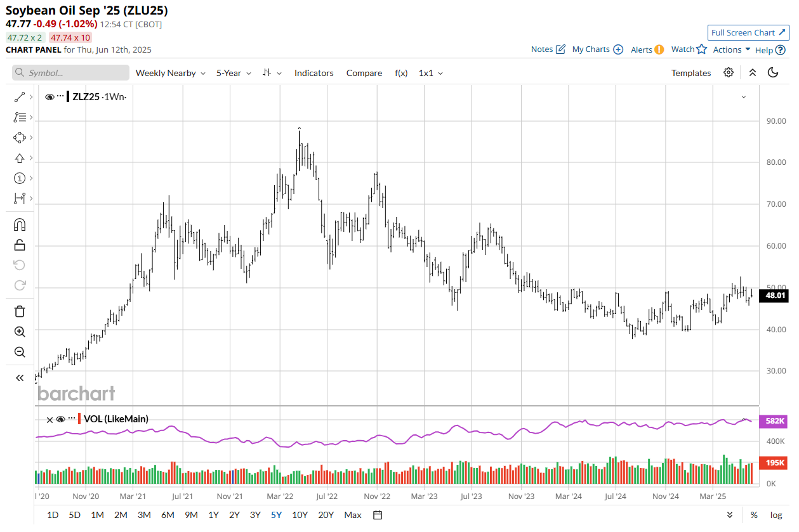Toggle visibility of ZLZ25 main plot
Screen dimensions: 799x532
(50, 96)
